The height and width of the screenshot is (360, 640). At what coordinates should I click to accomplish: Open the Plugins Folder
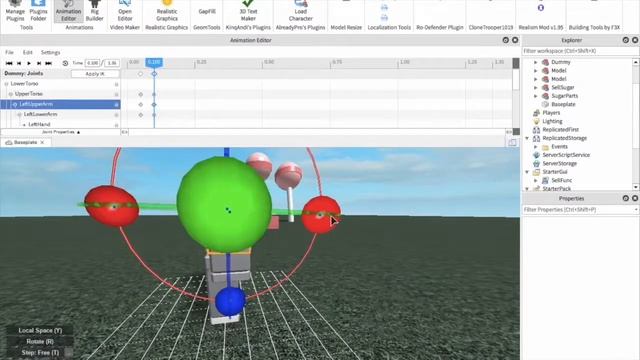38,11
